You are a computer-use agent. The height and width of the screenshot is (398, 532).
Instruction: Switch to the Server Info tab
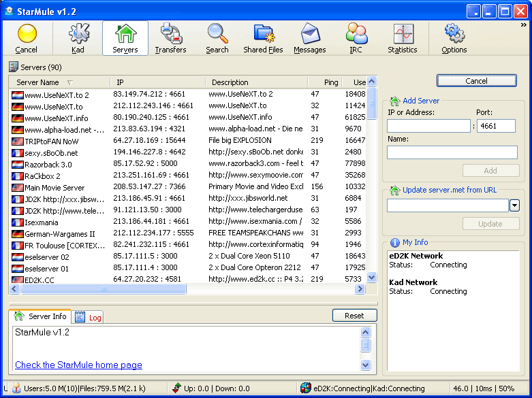coord(40,316)
